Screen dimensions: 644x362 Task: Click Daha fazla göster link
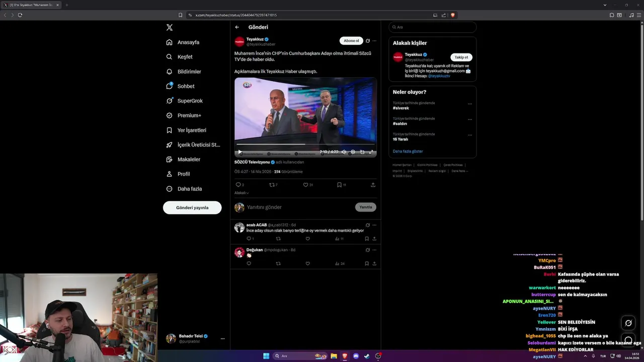408,151
